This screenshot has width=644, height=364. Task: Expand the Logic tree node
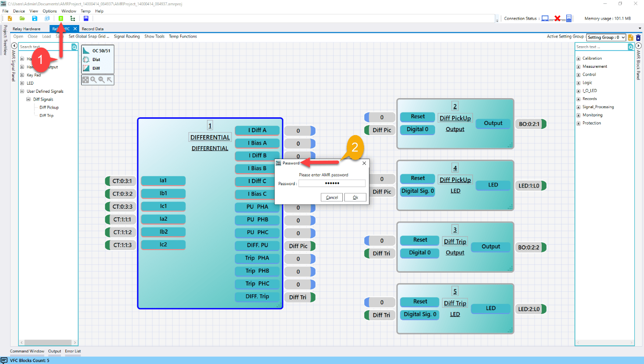(x=578, y=83)
